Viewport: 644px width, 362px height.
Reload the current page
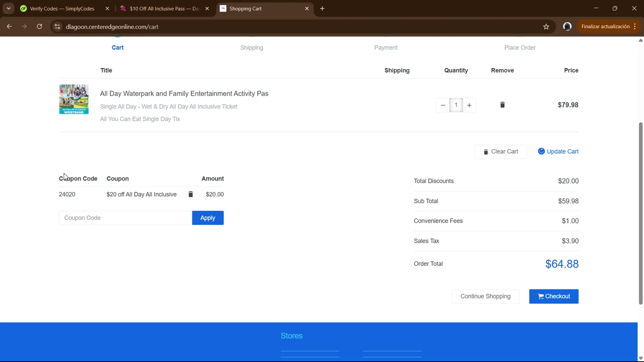(39, 27)
